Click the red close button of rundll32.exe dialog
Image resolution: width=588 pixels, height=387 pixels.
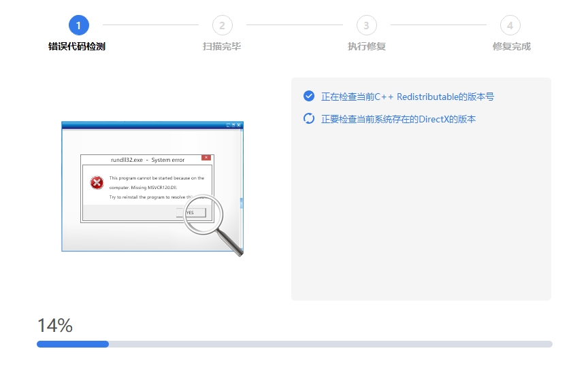[x=206, y=158]
